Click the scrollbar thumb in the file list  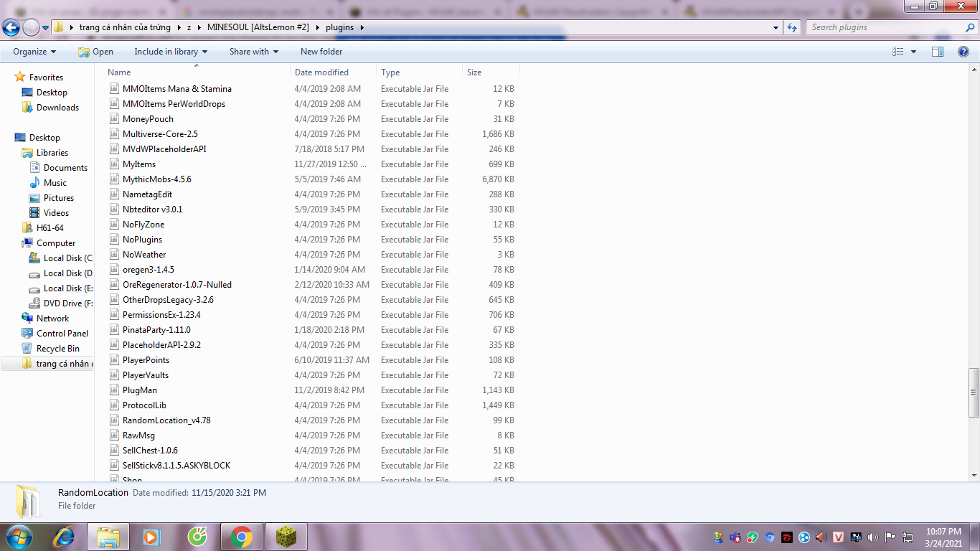coord(974,392)
